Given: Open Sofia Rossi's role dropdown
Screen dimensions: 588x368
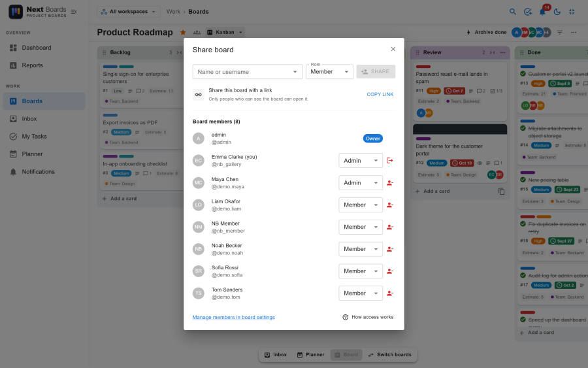Looking at the screenshot, I should click(361, 271).
